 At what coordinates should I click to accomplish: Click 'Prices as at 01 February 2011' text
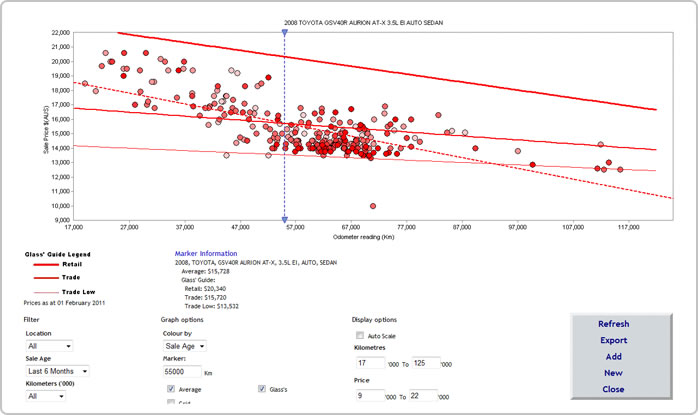(x=65, y=303)
